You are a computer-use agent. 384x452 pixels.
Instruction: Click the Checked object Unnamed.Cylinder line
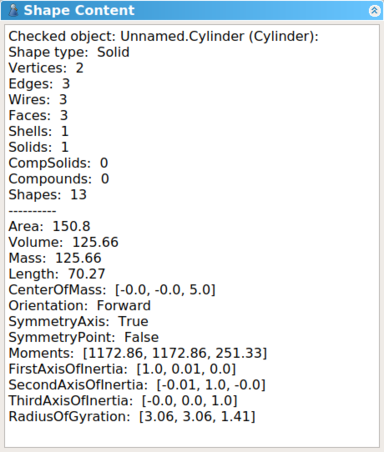pyautogui.click(x=163, y=36)
